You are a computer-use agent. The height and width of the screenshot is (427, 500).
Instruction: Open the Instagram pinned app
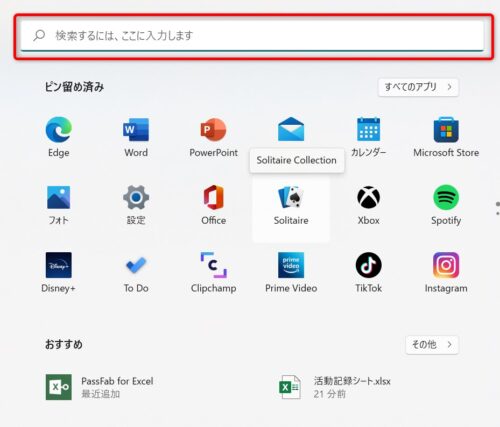446,273
